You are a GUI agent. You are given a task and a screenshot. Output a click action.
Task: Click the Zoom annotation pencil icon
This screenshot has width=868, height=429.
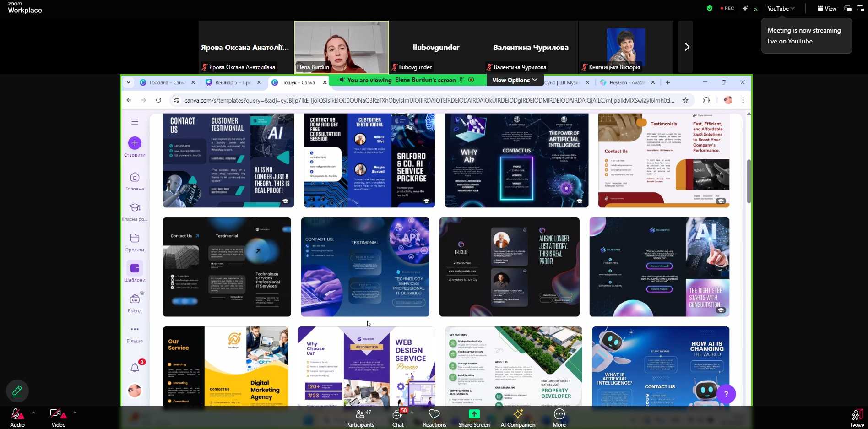point(17,391)
